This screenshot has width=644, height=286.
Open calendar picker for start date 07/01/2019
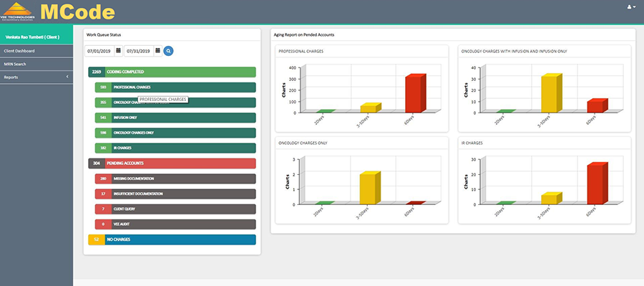coord(118,51)
